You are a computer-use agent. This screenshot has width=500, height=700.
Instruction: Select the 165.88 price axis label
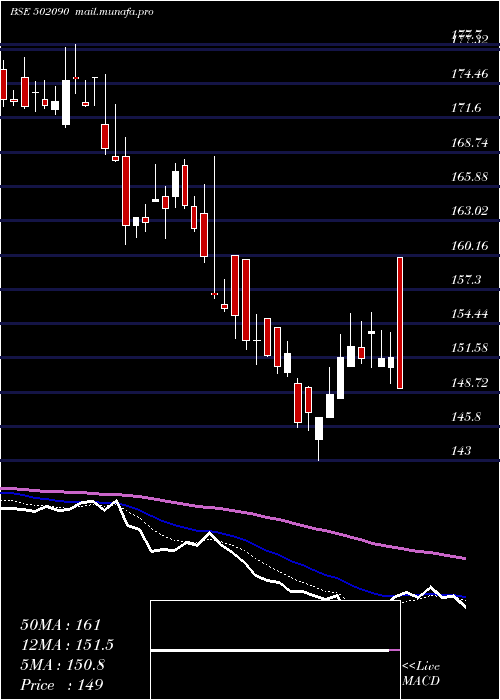pyautogui.click(x=469, y=177)
